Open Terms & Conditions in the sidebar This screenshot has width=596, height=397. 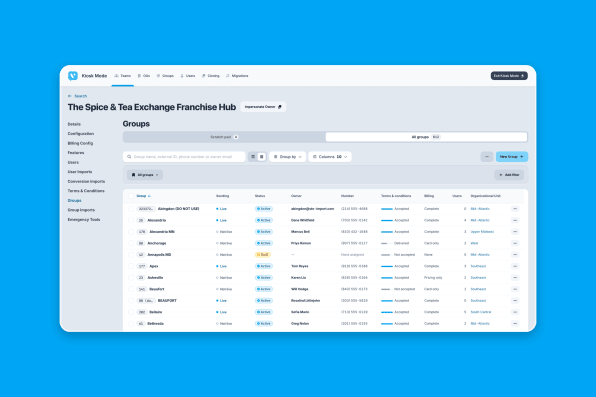86,191
